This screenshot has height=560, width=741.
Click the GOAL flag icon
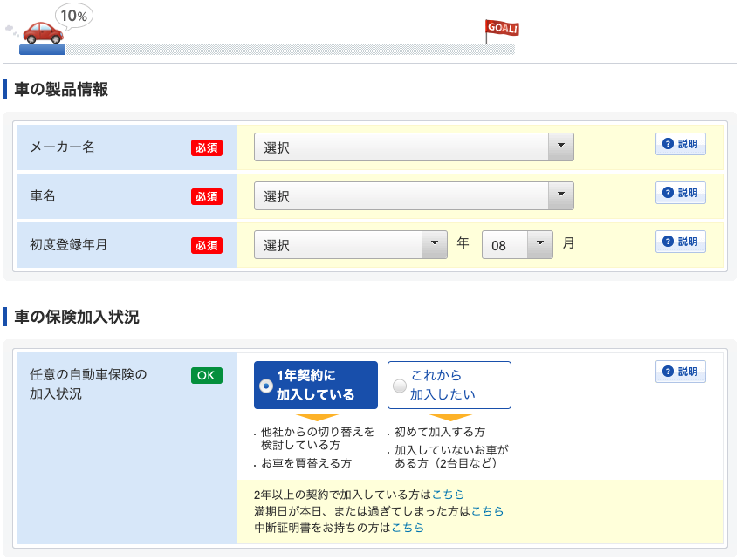click(x=501, y=30)
